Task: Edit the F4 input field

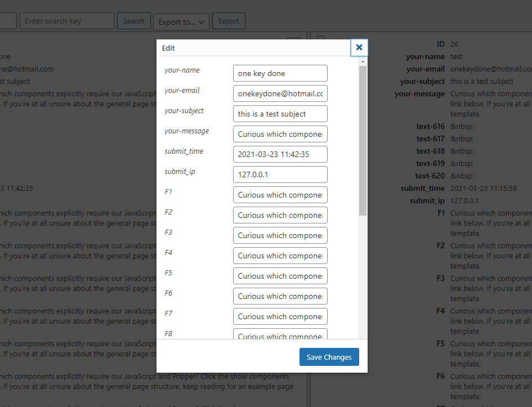Action: click(x=280, y=256)
